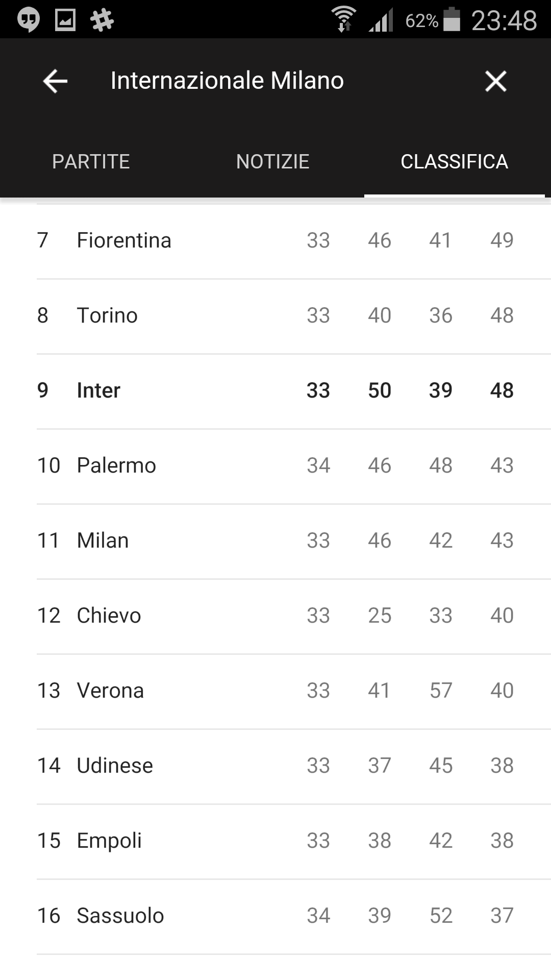Select the Torino standings row
Screen dimensions: 551x980
[x=275, y=316]
